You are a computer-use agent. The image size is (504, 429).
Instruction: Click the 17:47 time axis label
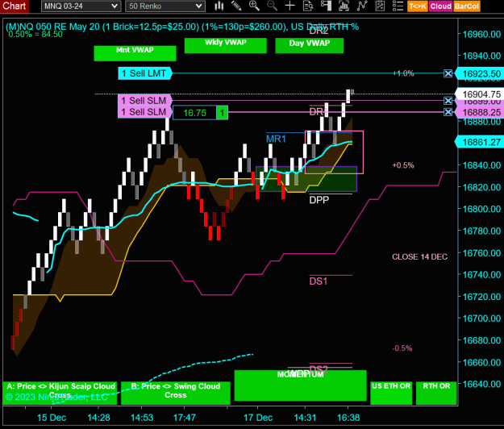184,418
